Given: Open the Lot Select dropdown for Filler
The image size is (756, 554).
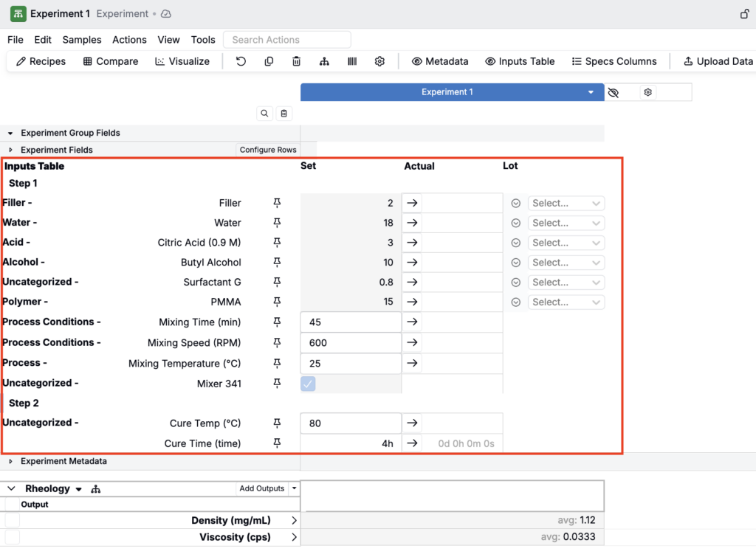Looking at the screenshot, I should [x=566, y=203].
